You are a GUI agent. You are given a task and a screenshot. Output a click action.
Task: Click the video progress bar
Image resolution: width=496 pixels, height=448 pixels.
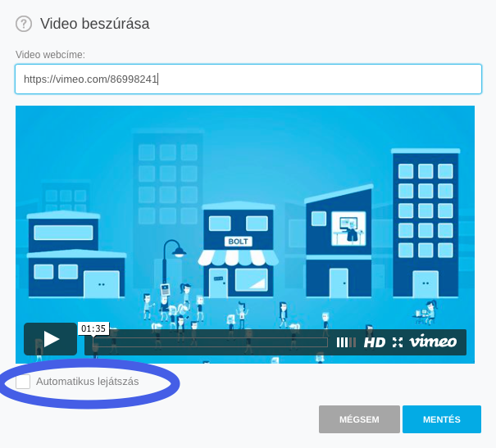(211, 342)
